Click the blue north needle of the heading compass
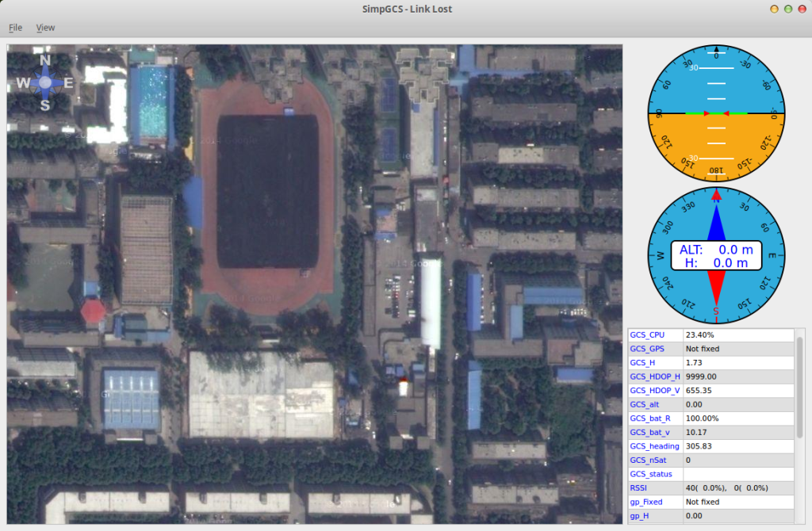Image resolution: width=812 pixels, height=531 pixels. pos(716,220)
